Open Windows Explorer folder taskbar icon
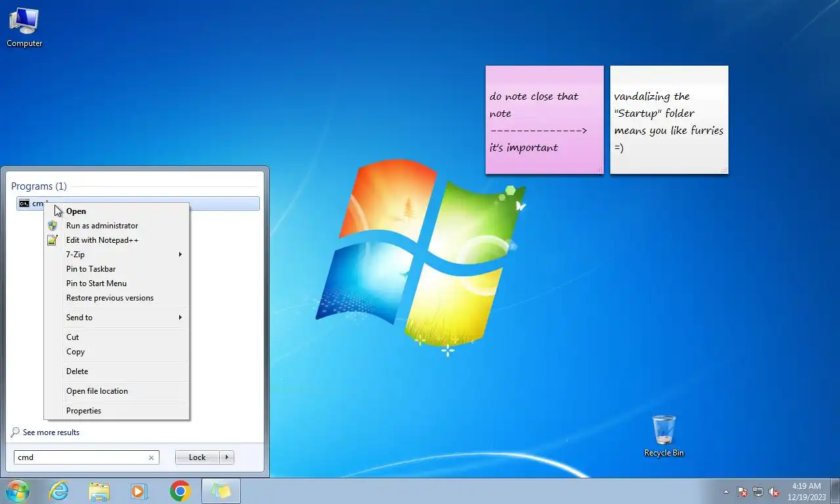The height and width of the screenshot is (504, 840). coord(99,491)
